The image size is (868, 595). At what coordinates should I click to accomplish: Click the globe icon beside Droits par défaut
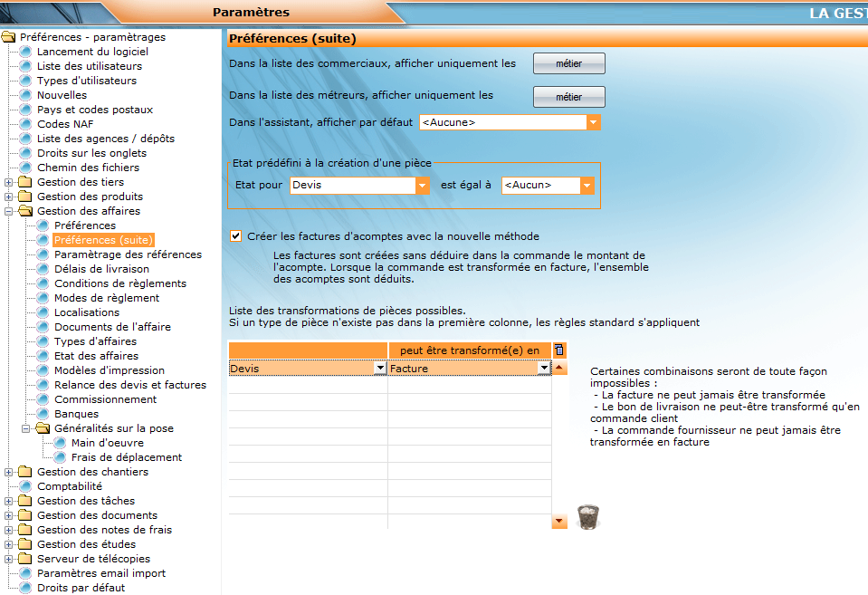tap(25, 587)
